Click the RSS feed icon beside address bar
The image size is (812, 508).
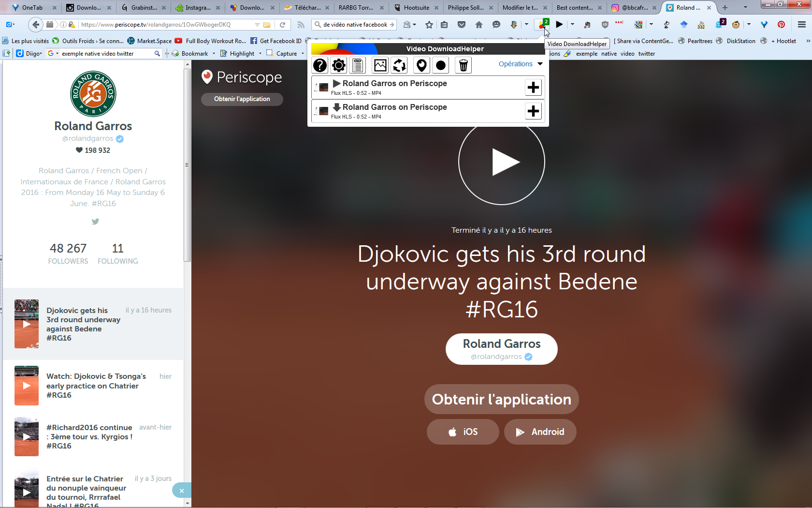(x=301, y=25)
